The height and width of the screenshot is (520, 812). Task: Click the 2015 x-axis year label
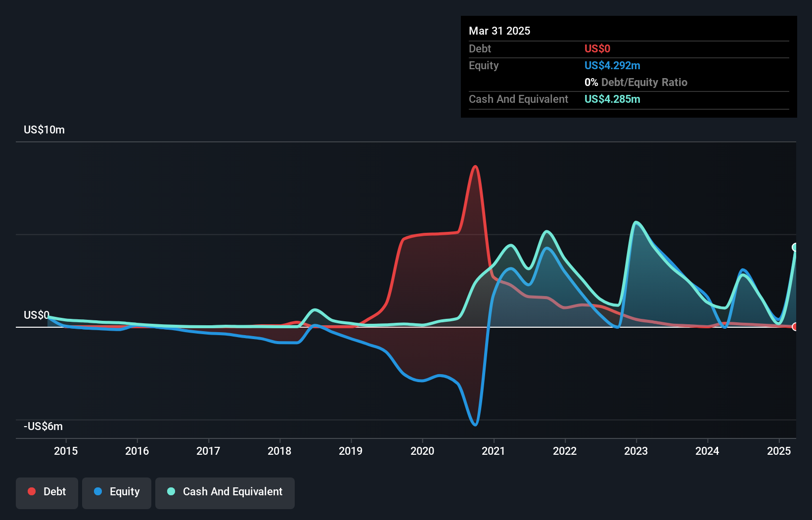66,451
